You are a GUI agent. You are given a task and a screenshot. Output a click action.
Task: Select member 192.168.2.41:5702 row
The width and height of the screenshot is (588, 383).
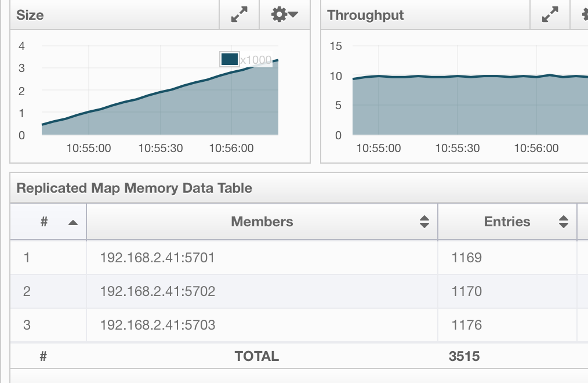point(157,291)
